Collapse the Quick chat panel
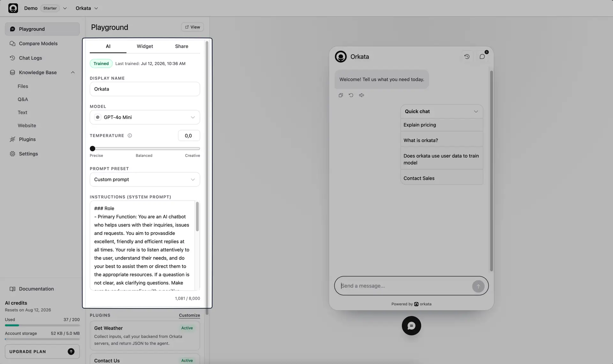Image resolution: width=613 pixels, height=364 pixels. click(x=476, y=111)
